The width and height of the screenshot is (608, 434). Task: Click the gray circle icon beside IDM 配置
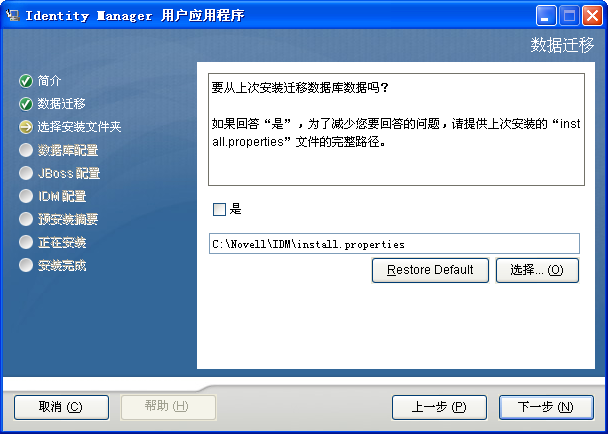[26, 196]
